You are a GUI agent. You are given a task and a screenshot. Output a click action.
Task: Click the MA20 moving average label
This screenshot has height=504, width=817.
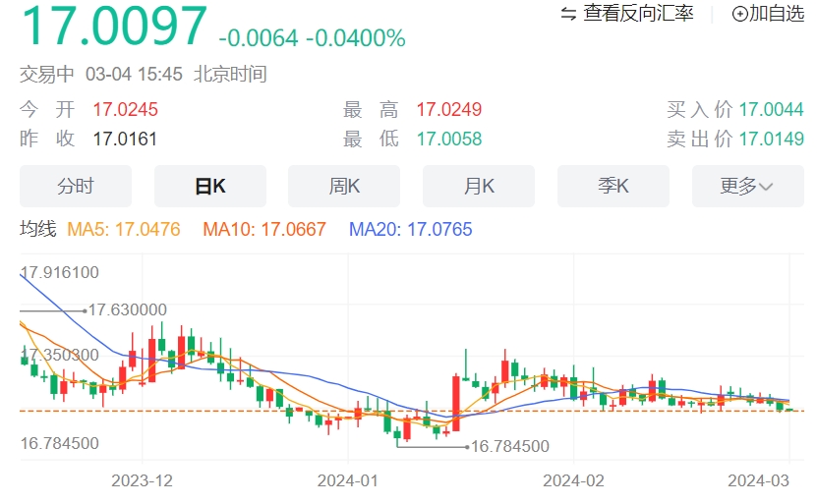[x=411, y=229]
